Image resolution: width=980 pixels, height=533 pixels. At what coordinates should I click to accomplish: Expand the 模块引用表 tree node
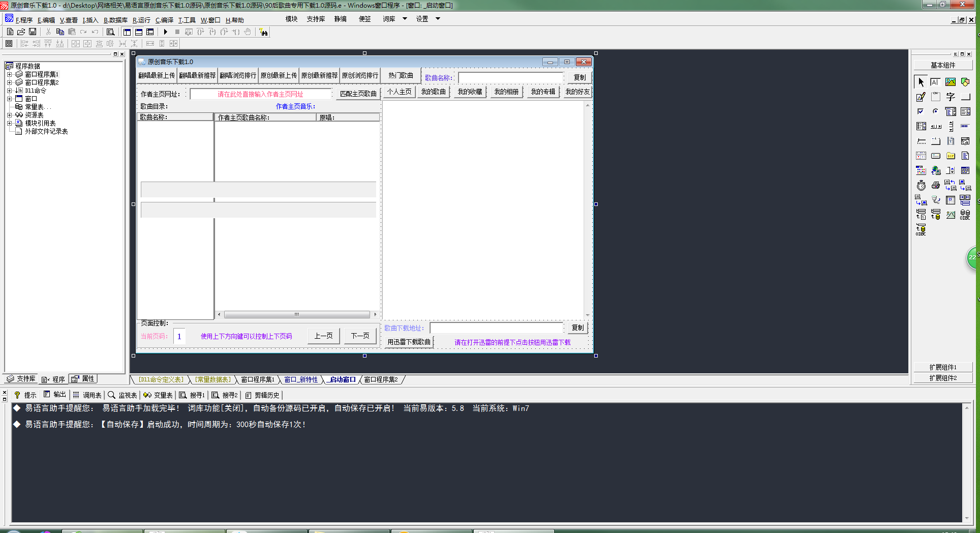9,123
